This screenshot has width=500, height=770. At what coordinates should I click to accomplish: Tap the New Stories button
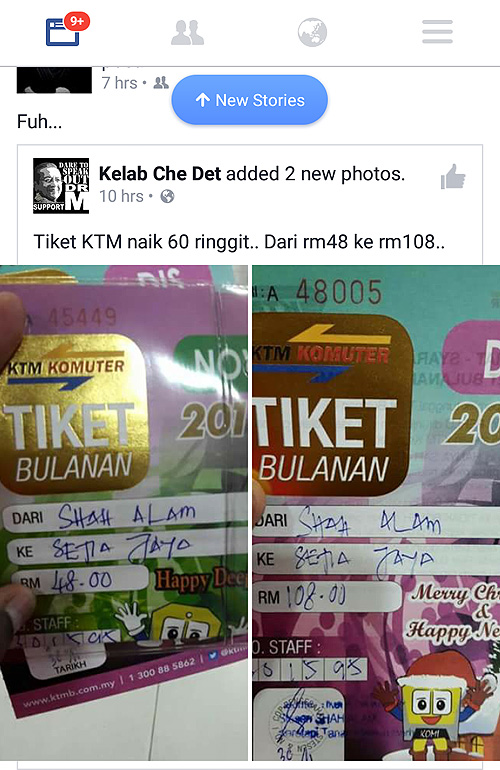coord(250,100)
